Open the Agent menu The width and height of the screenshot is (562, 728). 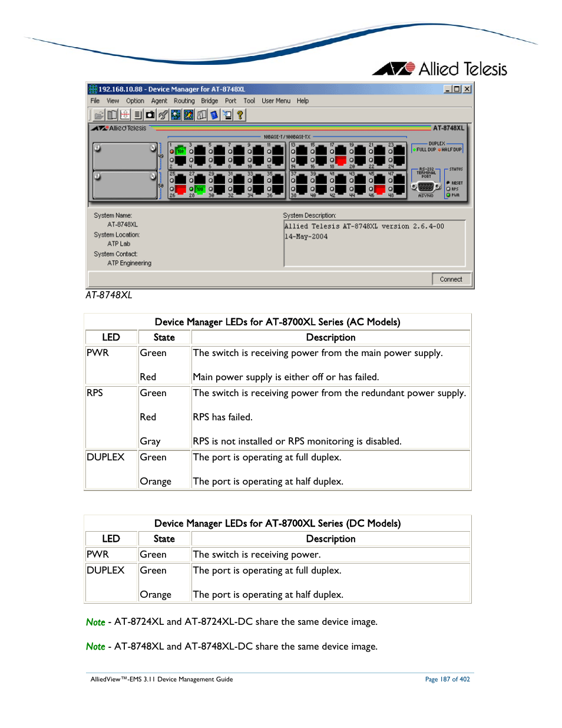click(159, 101)
